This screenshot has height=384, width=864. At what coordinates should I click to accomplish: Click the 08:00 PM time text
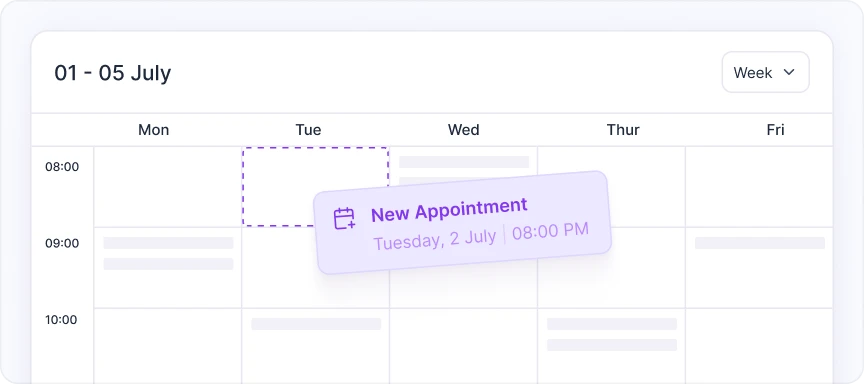(x=550, y=230)
